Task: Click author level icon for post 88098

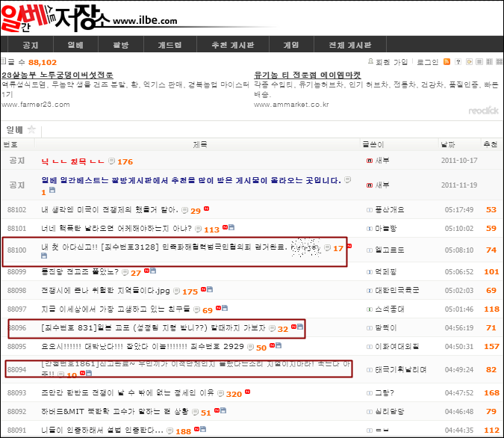Action: pos(370,291)
